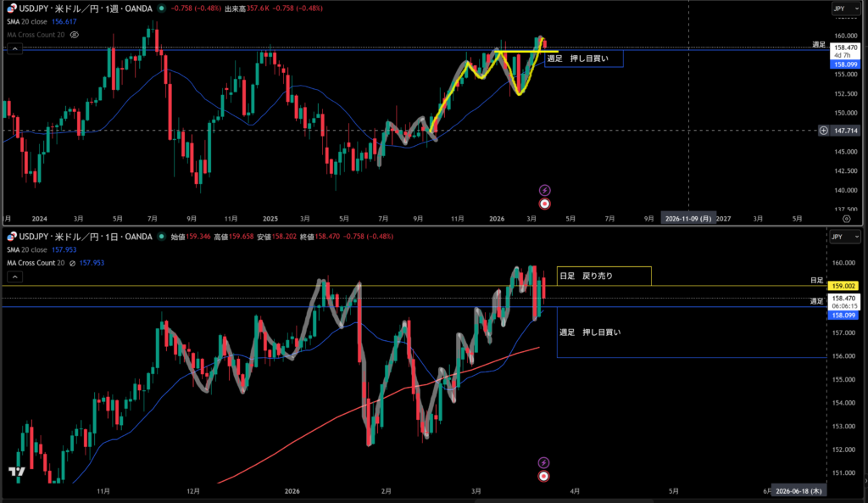The image size is (868, 503).
Task: Click USDJPY 1週 symbol title in top chart
Action: (x=85, y=8)
